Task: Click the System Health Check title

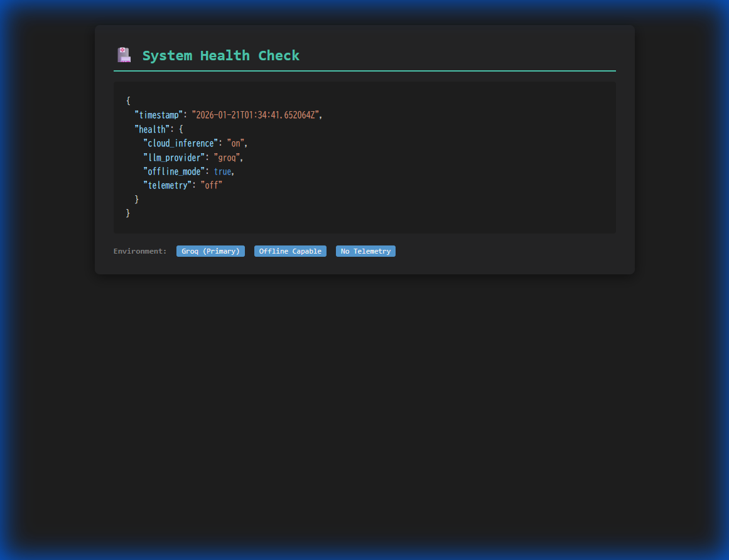Action: point(221,55)
